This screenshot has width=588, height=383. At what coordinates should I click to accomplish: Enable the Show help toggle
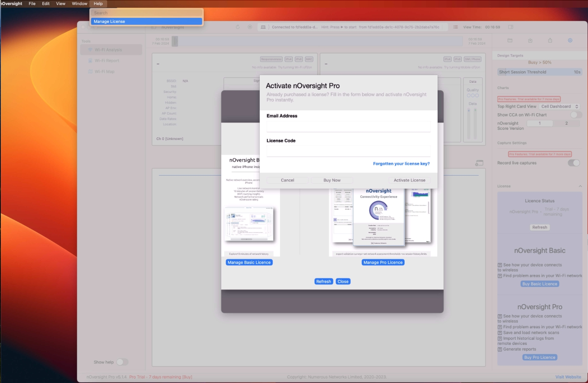122,362
